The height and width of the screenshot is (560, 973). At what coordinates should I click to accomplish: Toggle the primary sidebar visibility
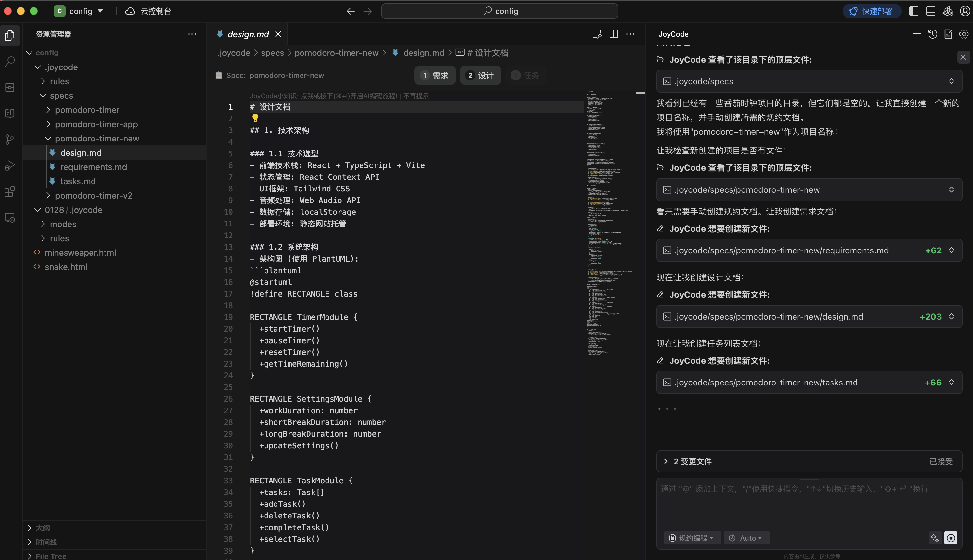point(913,11)
